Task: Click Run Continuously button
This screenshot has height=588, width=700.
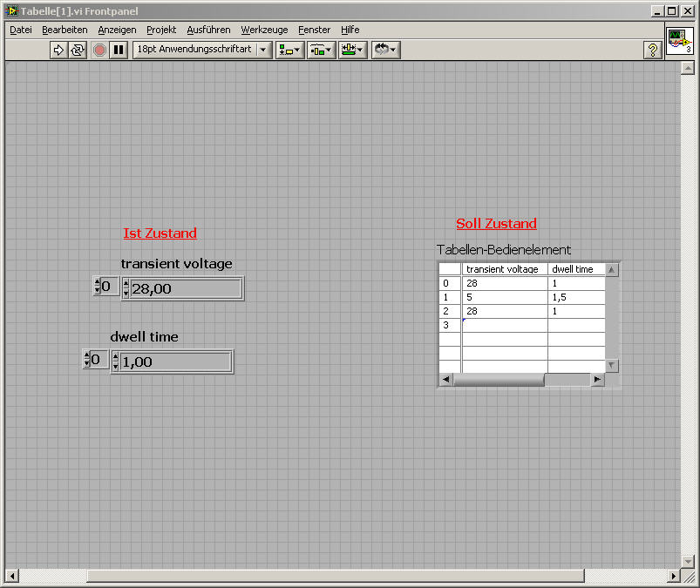Action: click(x=78, y=50)
